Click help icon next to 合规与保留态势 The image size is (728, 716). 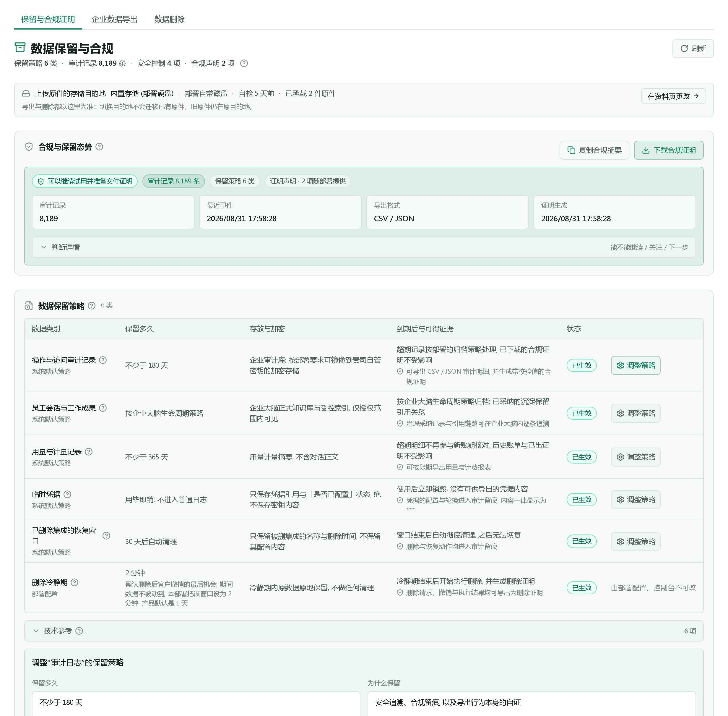click(x=99, y=147)
